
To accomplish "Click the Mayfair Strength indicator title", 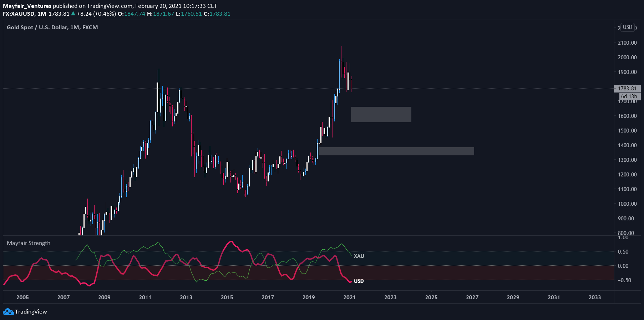I will pos(29,243).
